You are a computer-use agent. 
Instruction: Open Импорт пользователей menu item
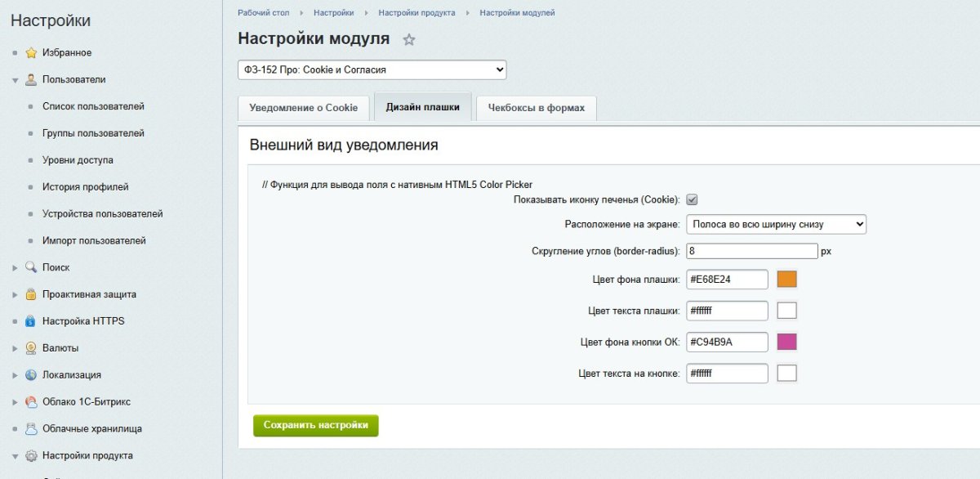pos(94,241)
